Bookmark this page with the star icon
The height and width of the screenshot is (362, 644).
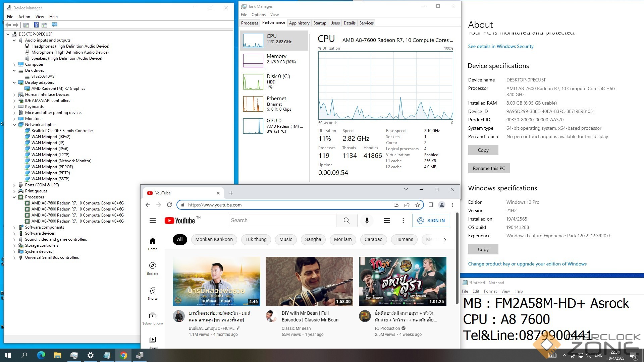(418, 205)
